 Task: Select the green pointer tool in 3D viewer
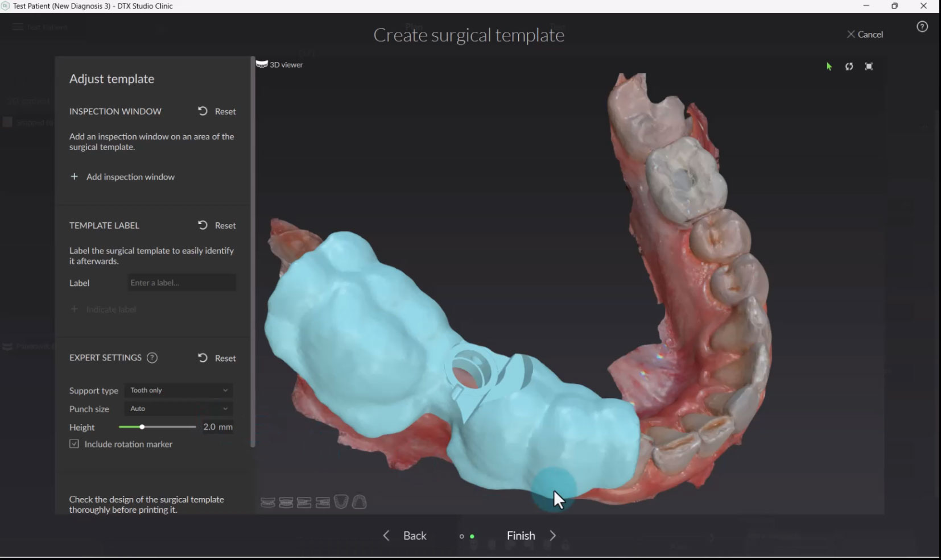point(829,67)
